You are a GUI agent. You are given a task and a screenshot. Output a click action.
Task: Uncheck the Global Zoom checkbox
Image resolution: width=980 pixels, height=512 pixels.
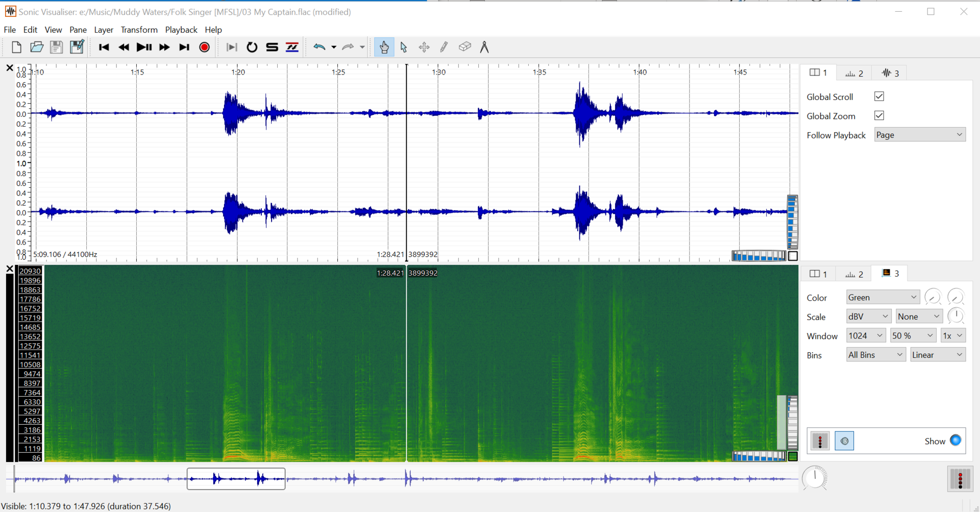pyautogui.click(x=879, y=116)
